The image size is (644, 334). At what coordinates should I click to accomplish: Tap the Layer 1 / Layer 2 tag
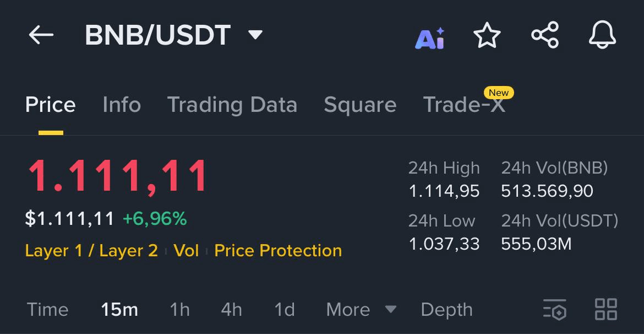coord(91,251)
